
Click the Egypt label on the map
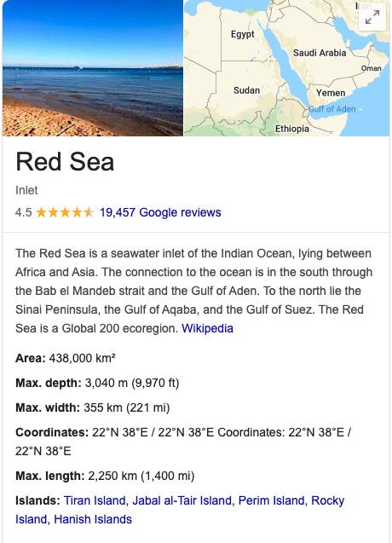click(x=242, y=34)
